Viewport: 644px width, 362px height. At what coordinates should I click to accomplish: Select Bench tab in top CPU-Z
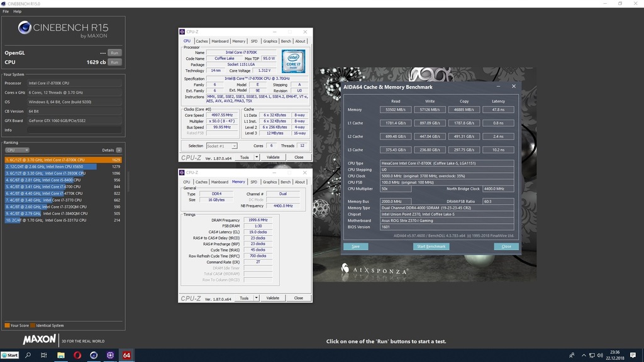tap(286, 41)
